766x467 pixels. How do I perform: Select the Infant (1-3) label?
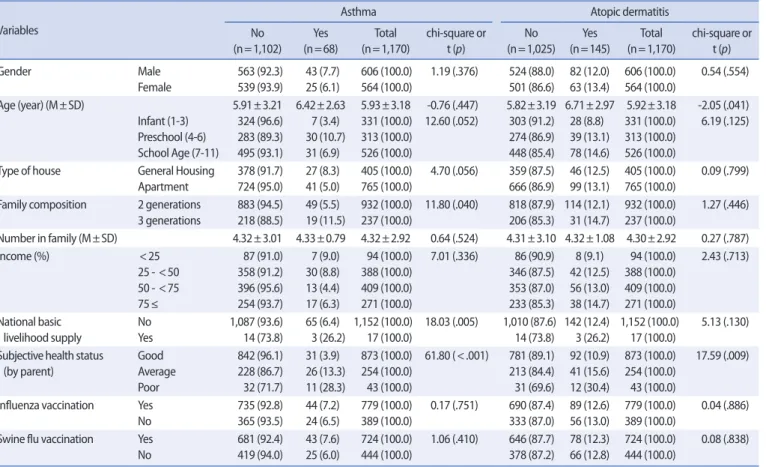tap(163, 121)
